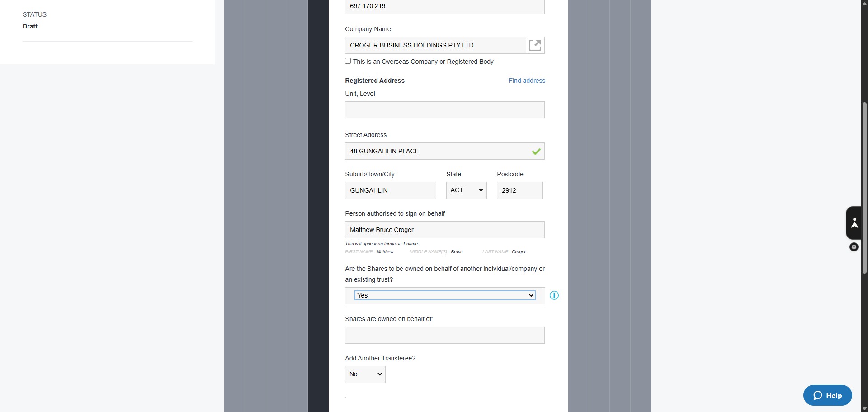Open the Help chat button
This screenshot has width=868, height=412.
tap(827, 395)
